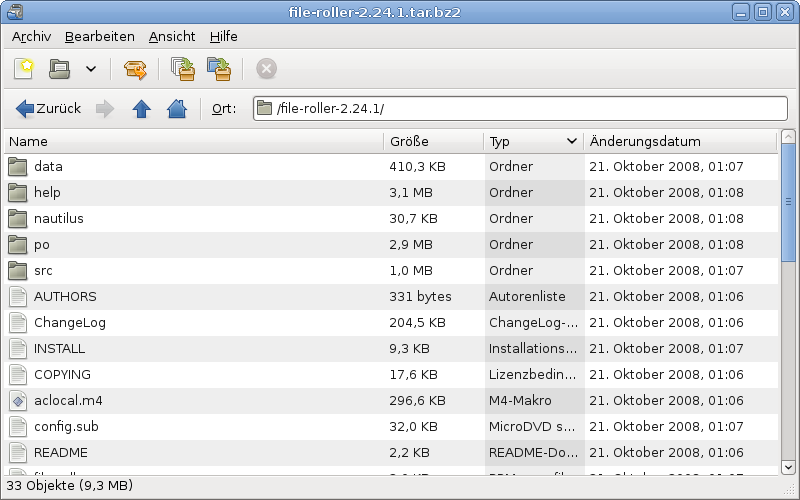Image resolution: width=800 pixels, height=500 pixels.
Task: Click the Extract archive toolbar icon
Action: coord(135,69)
